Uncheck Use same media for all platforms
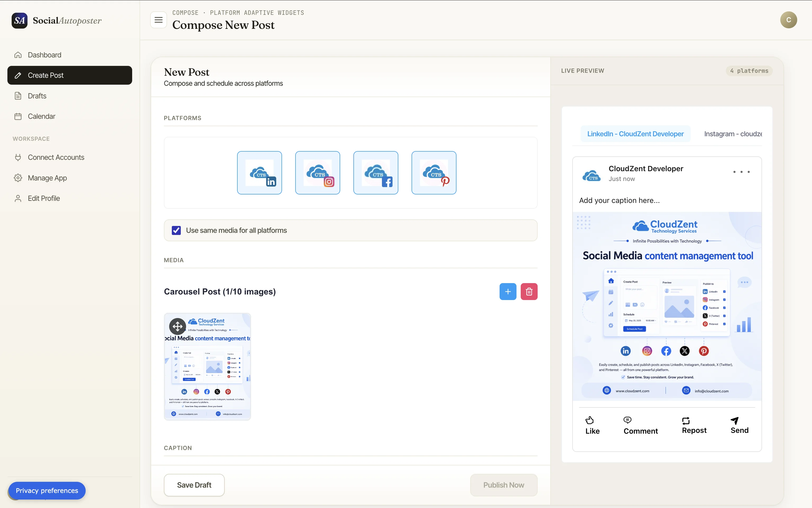This screenshot has height=508, width=812. click(176, 230)
